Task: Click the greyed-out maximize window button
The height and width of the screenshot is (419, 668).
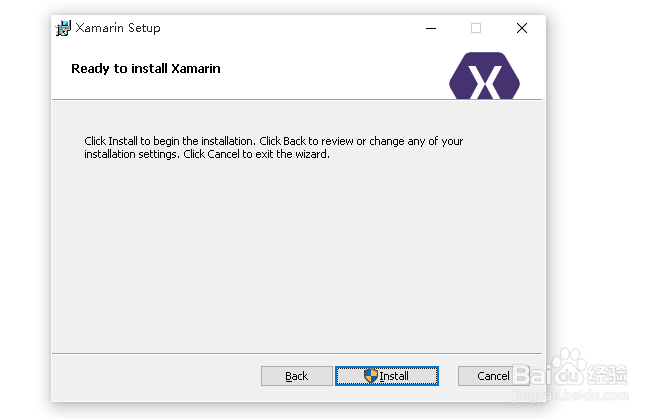Action: 476,28
